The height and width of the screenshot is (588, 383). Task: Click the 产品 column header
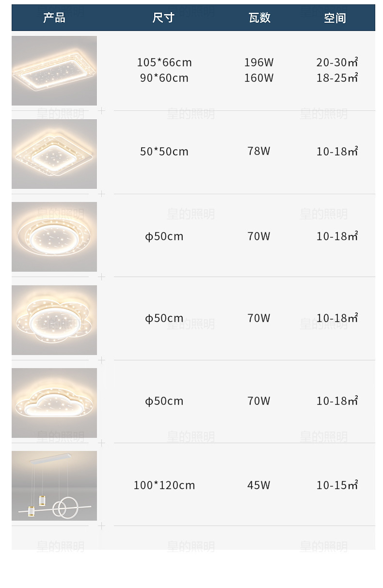pyautogui.click(x=54, y=18)
